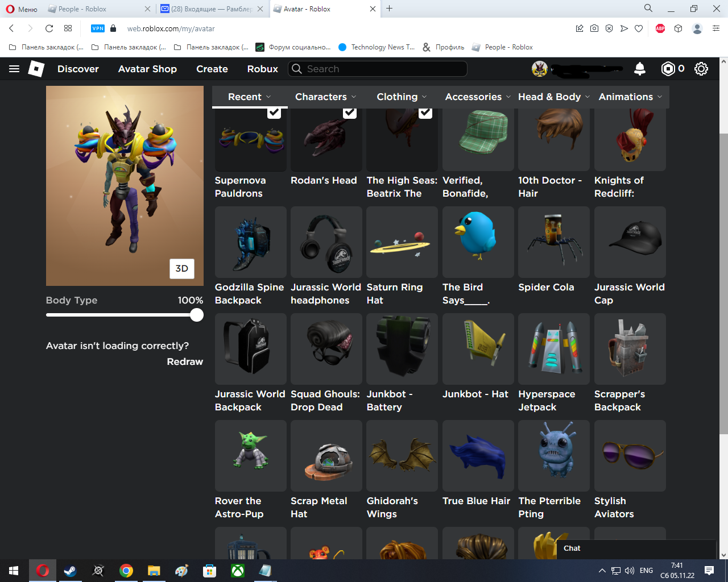Image resolution: width=728 pixels, height=582 pixels.
Task: Equip Jurassic World headphones thumbnail
Action: tap(326, 242)
